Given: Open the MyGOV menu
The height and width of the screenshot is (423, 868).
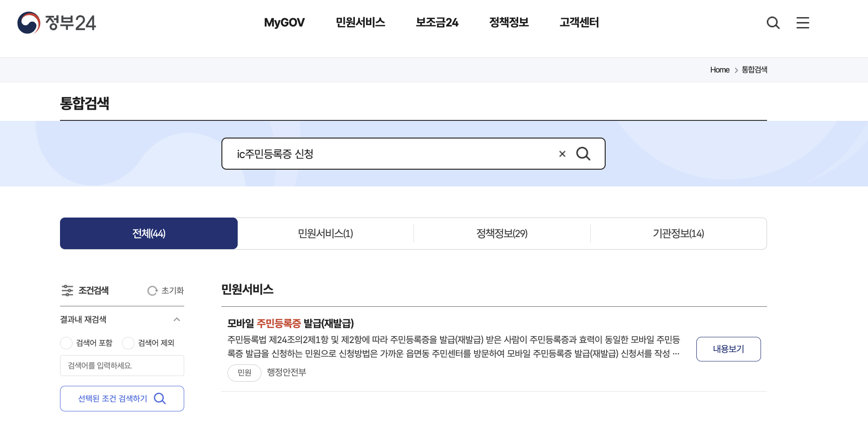Looking at the screenshot, I should (x=284, y=22).
